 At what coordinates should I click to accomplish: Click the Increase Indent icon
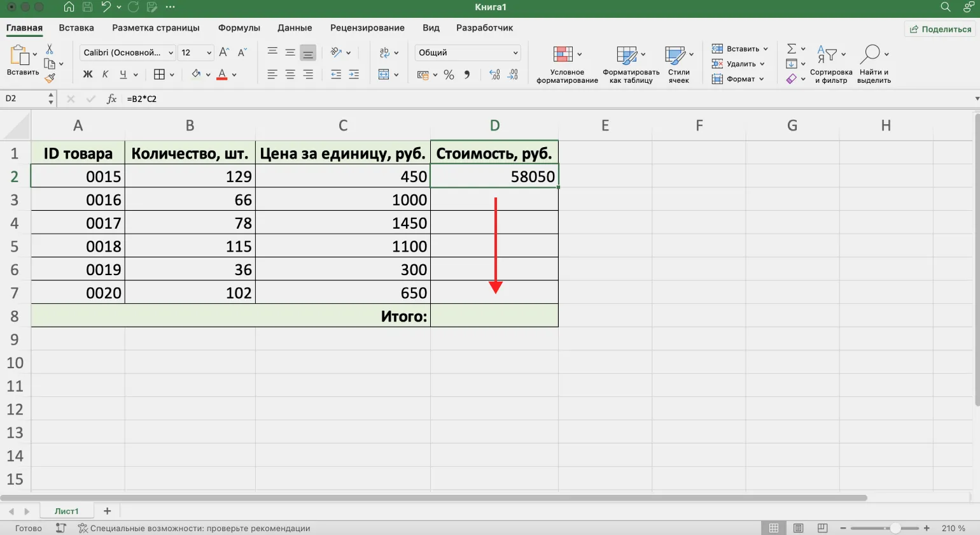[x=354, y=75]
